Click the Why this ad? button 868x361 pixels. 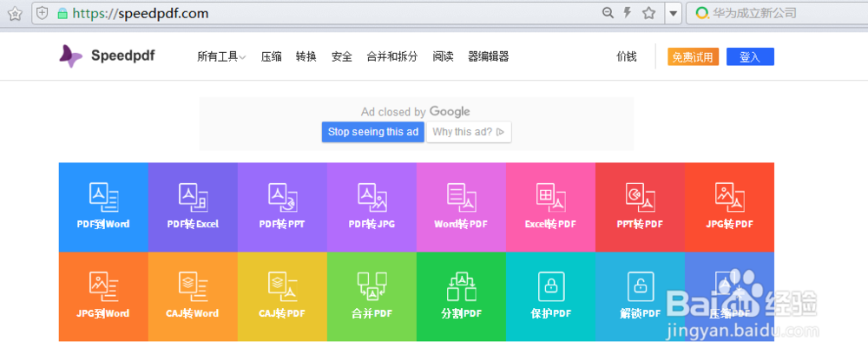pyautogui.click(x=469, y=132)
